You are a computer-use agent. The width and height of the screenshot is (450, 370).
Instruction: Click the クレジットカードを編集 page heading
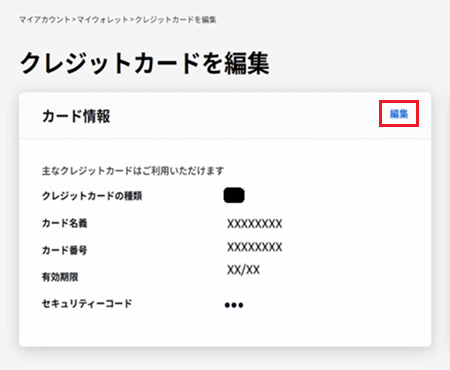coord(144,63)
